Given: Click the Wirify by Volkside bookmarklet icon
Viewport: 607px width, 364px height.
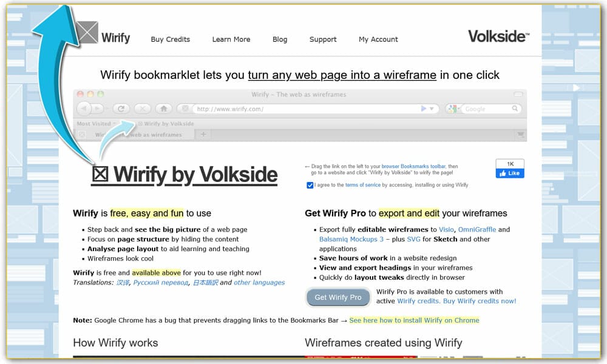Looking at the screenshot, I should tap(141, 123).
